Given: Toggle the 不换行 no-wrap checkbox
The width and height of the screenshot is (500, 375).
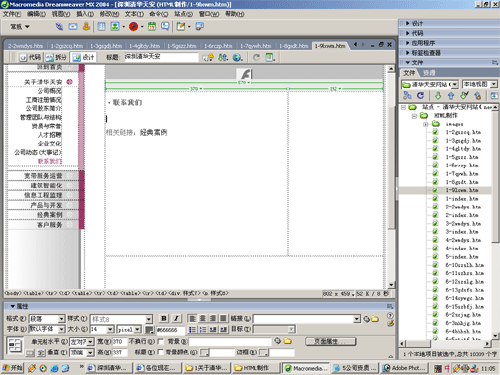Looking at the screenshot, I should (161, 341).
